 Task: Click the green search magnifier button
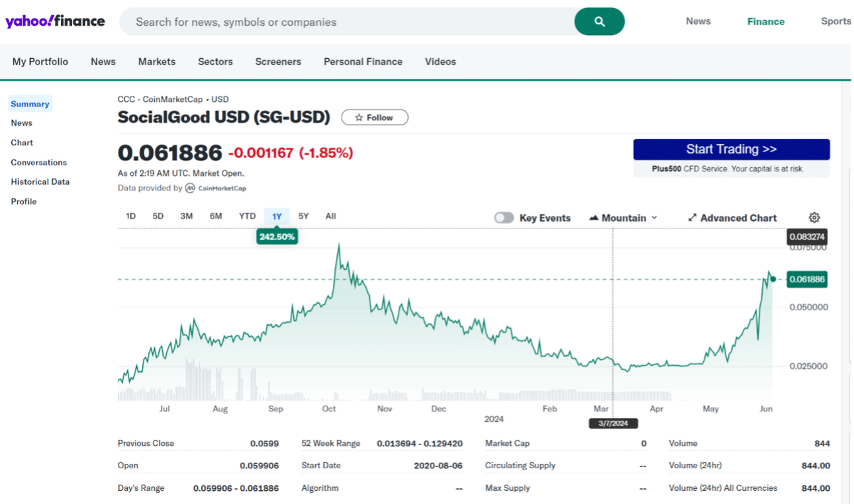coord(599,22)
